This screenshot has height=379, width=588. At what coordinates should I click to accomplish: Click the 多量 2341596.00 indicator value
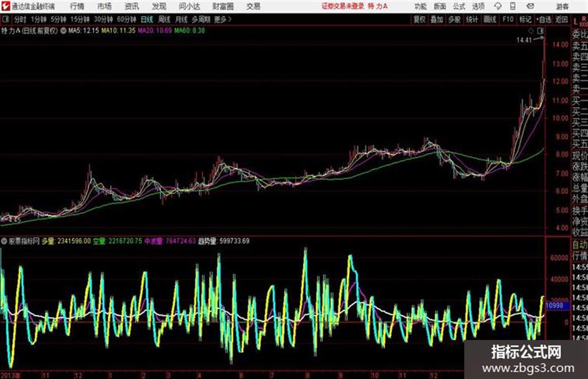pos(66,241)
